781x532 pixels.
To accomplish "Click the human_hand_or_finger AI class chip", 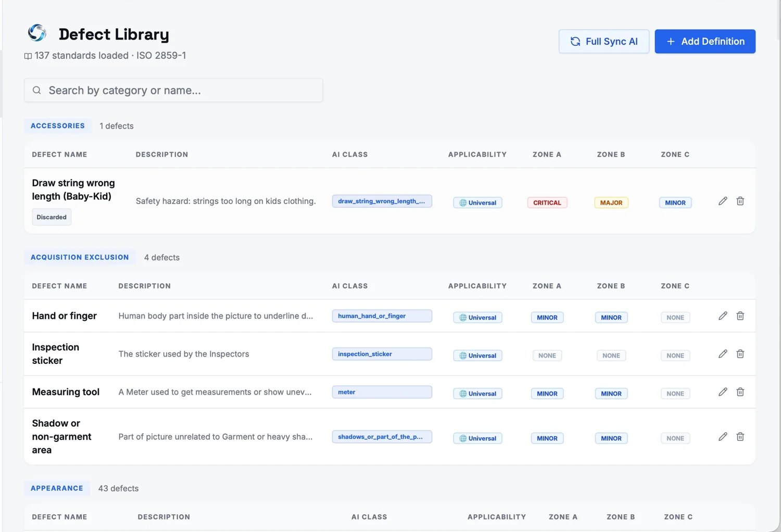I will pyautogui.click(x=382, y=315).
